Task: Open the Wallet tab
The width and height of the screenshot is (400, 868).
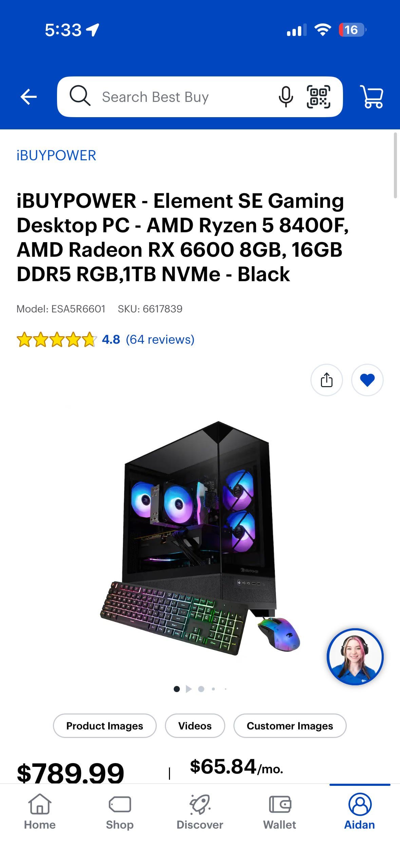Action: 280,812
